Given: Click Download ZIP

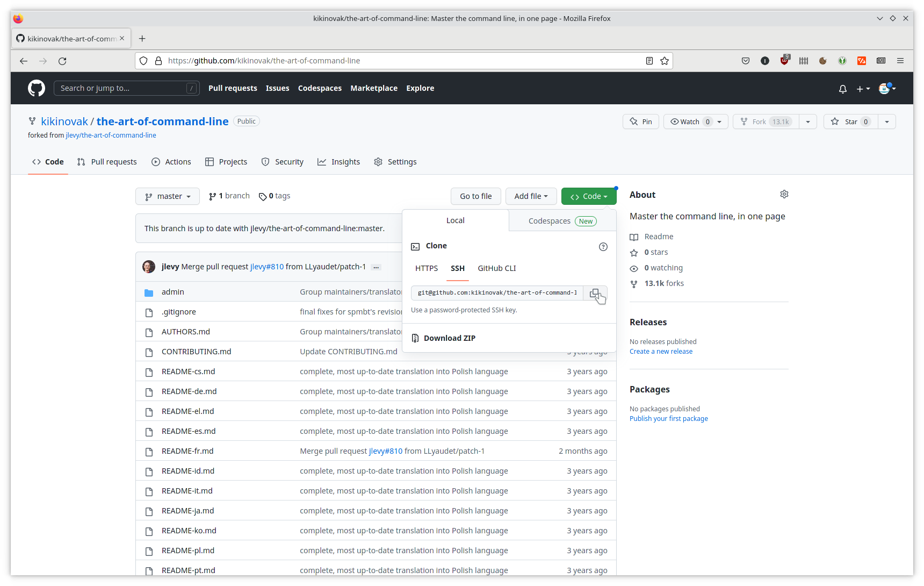Looking at the screenshot, I should click(x=449, y=338).
